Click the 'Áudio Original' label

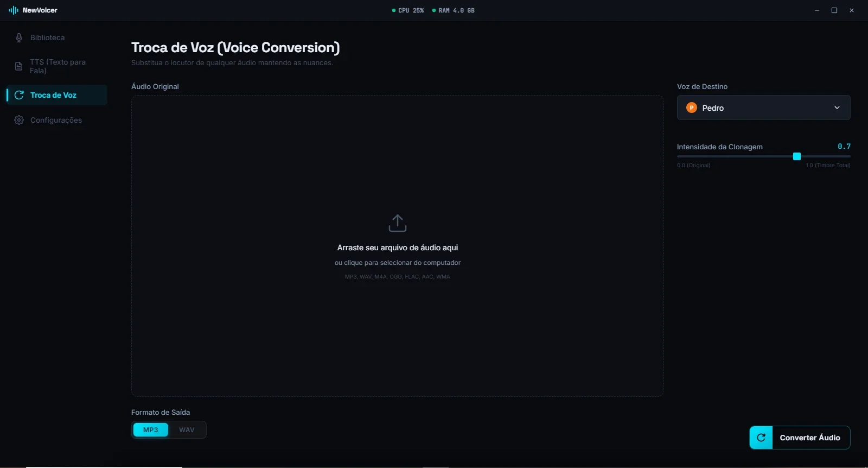pyautogui.click(x=155, y=86)
